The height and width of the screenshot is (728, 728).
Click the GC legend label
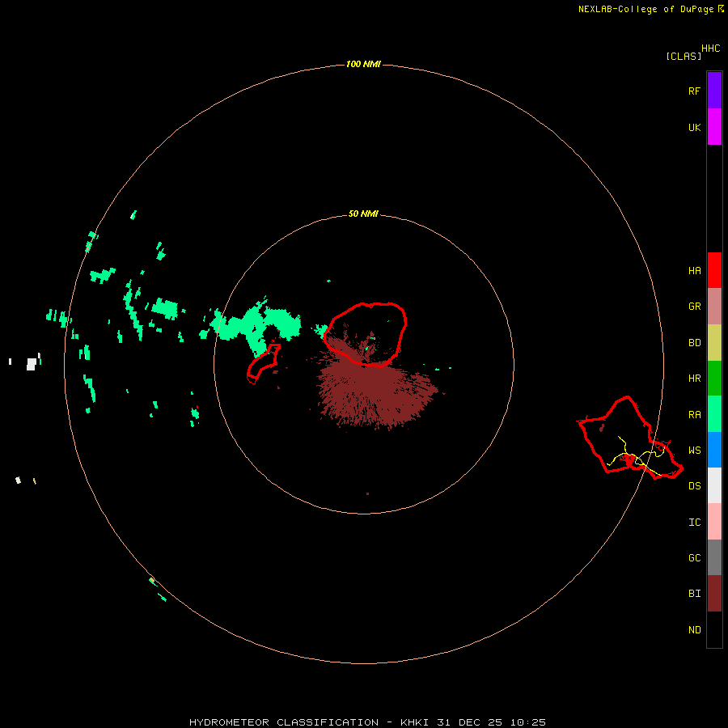pyautogui.click(x=694, y=557)
